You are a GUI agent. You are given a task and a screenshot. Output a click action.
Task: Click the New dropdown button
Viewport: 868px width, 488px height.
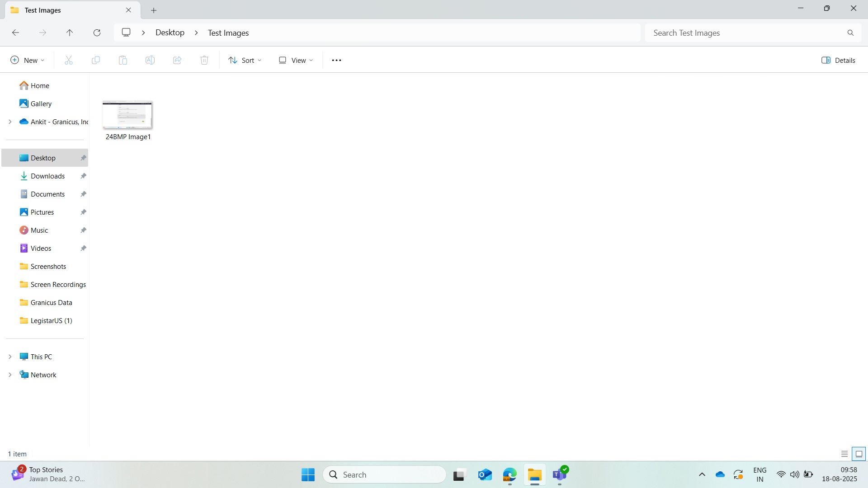[28, 60]
